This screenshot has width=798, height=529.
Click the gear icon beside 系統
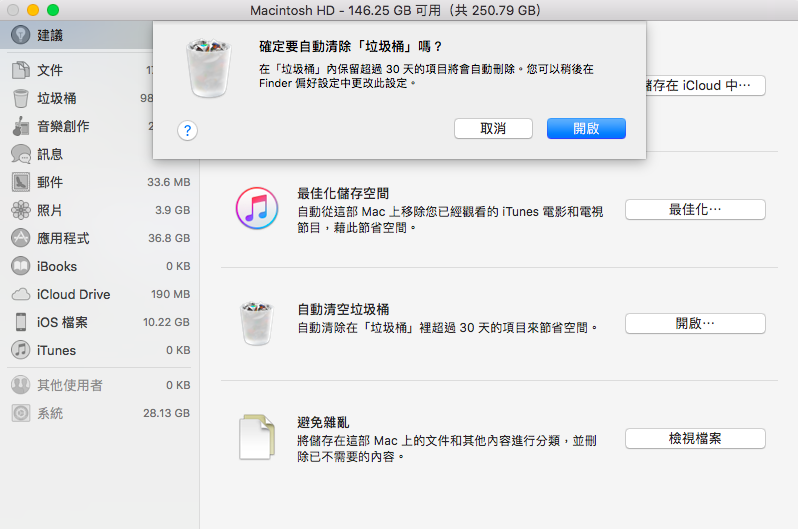21,413
